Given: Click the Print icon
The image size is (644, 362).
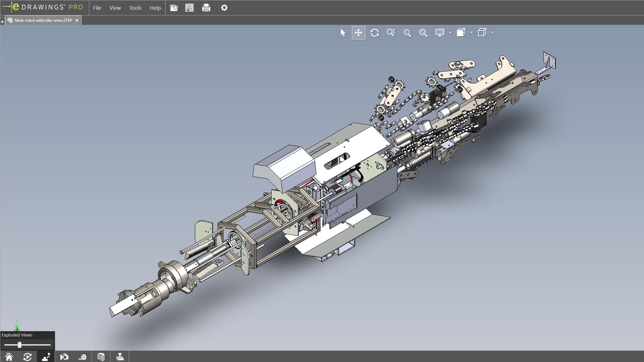Looking at the screenshot, I should click(206, 8).
